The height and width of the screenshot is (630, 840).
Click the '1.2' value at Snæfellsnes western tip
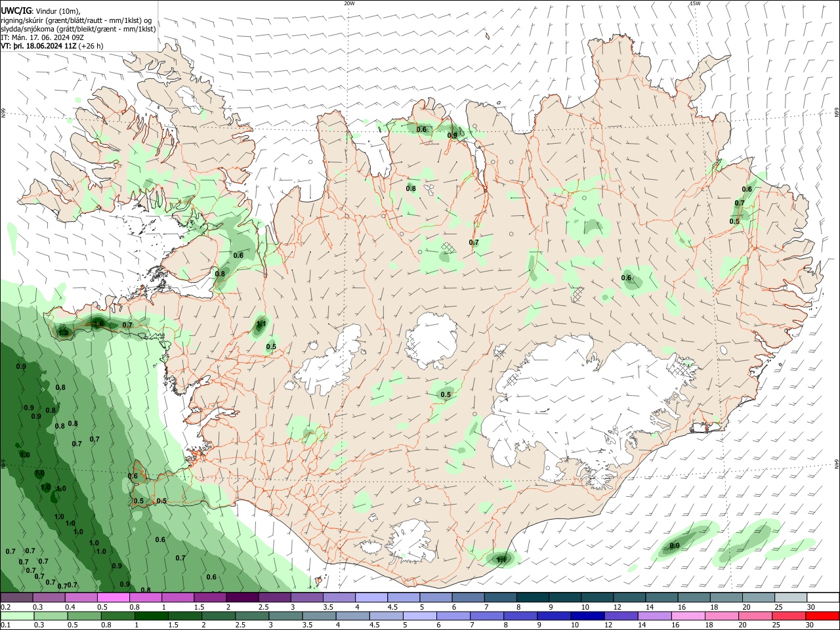(64, 333)
